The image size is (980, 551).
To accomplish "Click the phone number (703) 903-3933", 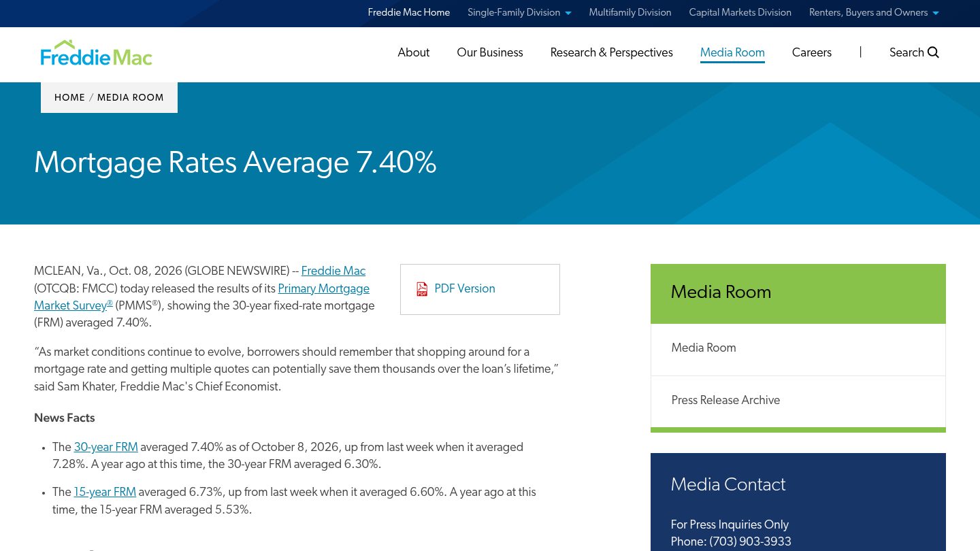I will 750,542.
